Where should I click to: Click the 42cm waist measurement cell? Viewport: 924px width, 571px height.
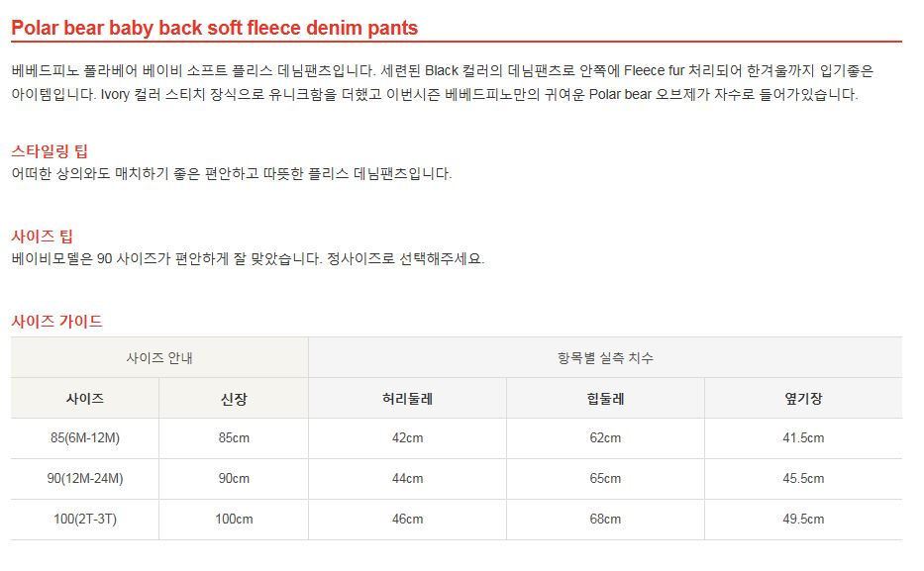tap(407, 438)
